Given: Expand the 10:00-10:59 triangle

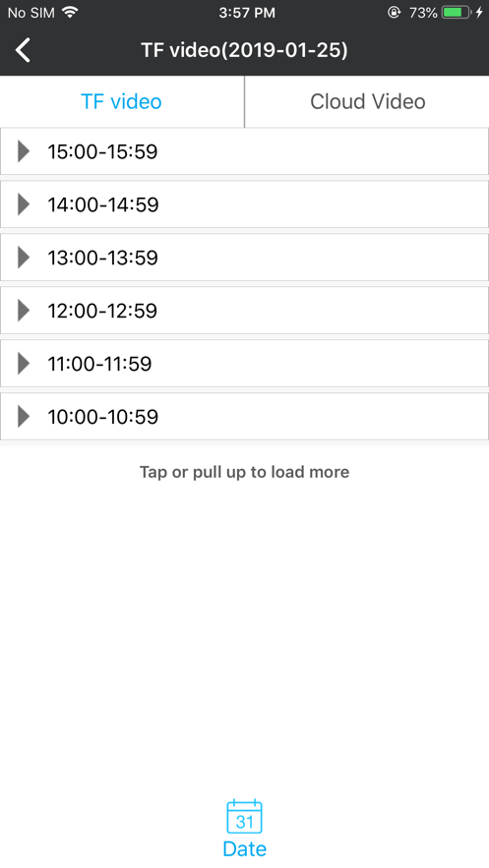Looking at the screenshot, I should pos(24,416).
